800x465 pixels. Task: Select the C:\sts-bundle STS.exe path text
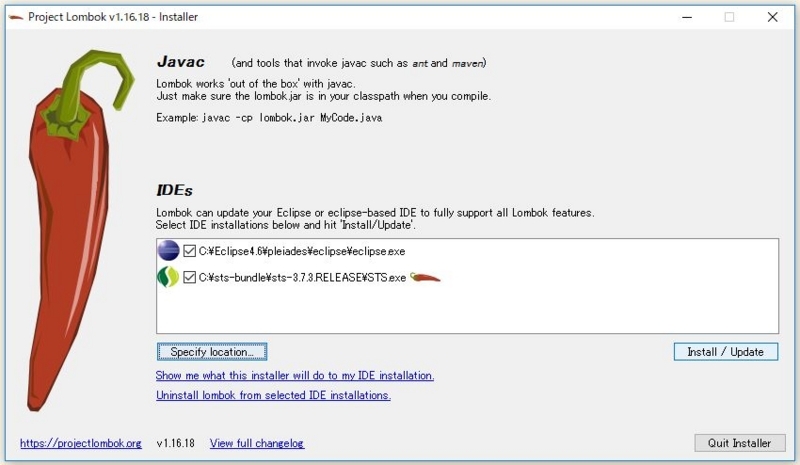click(302, 278)
